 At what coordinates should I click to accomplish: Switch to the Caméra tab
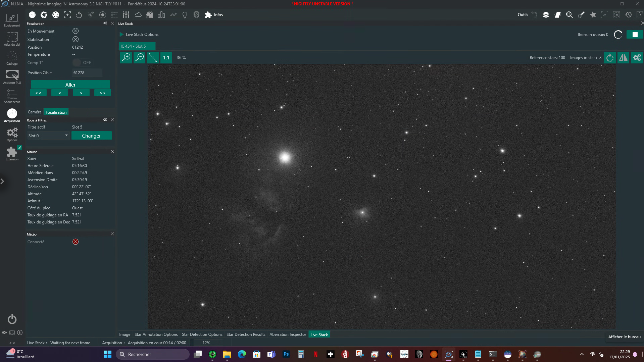pos(35,112)
